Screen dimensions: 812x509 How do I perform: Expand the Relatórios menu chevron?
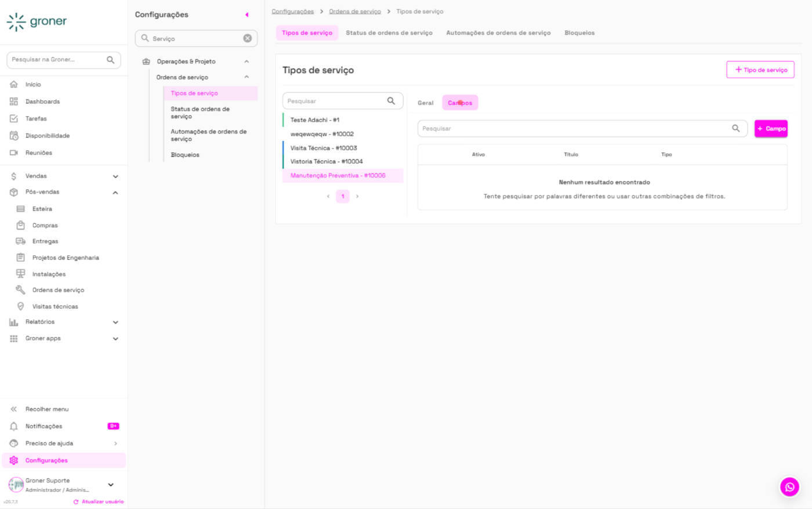115,322
